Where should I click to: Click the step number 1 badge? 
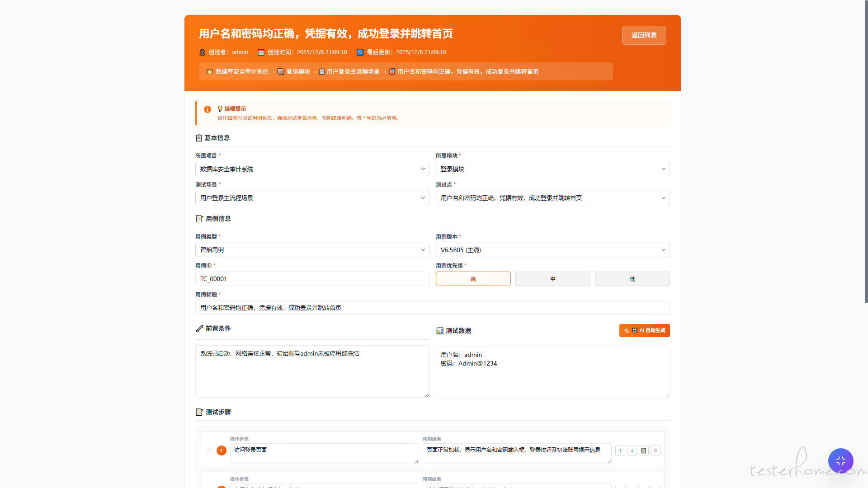[x=222, y=450]
